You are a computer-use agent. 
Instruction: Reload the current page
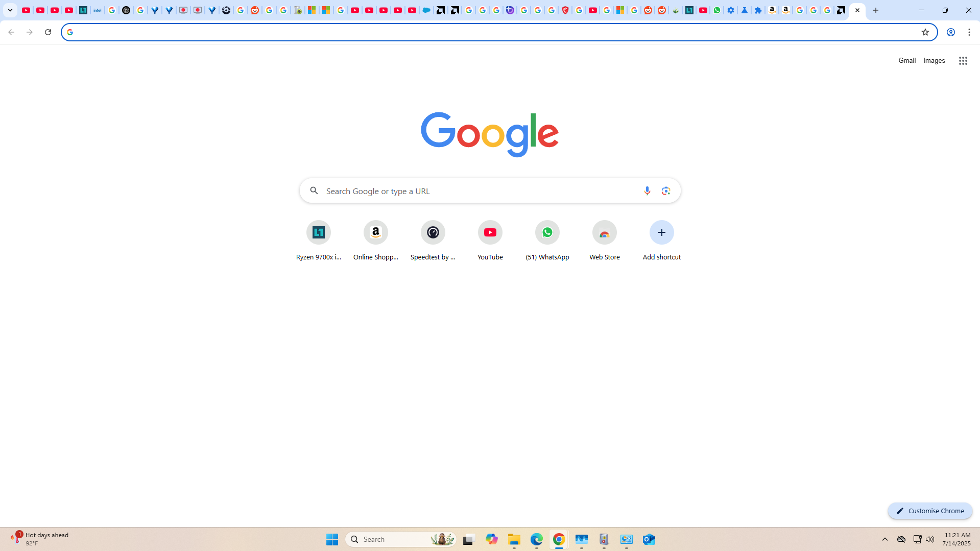pyautogui.click(x=48, y=32)
